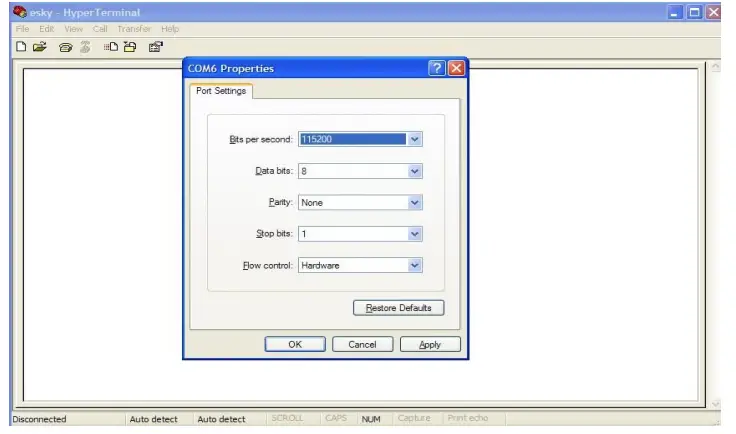Screen dimensions: 736x434
Task: Click the SCROLL status bar indicator
Action: tap(287, 418)
